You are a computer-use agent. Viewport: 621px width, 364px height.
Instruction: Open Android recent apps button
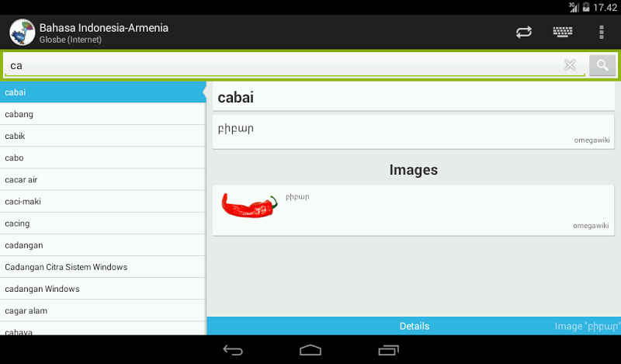tap(388, 350)
